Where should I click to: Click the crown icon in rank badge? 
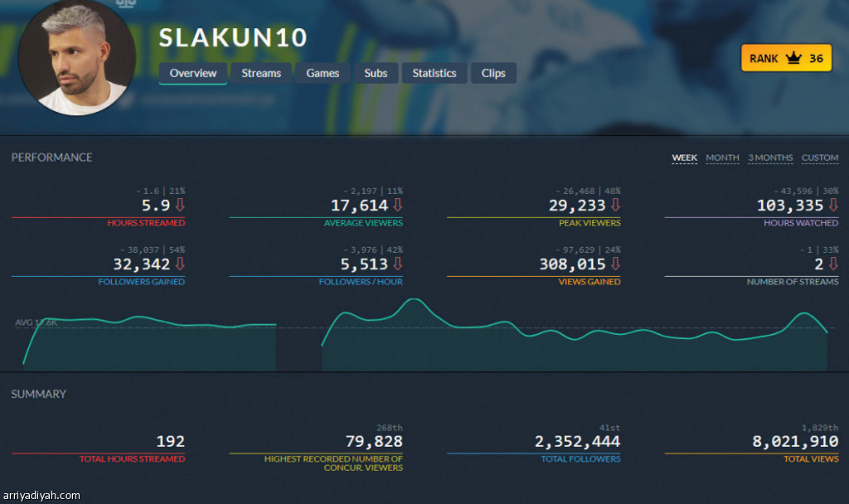click(793, 57)
